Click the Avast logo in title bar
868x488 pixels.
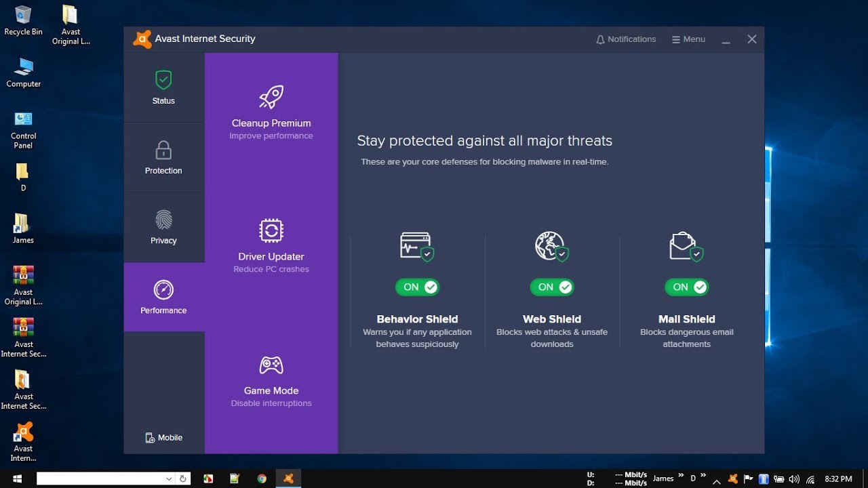coord(142,39)
